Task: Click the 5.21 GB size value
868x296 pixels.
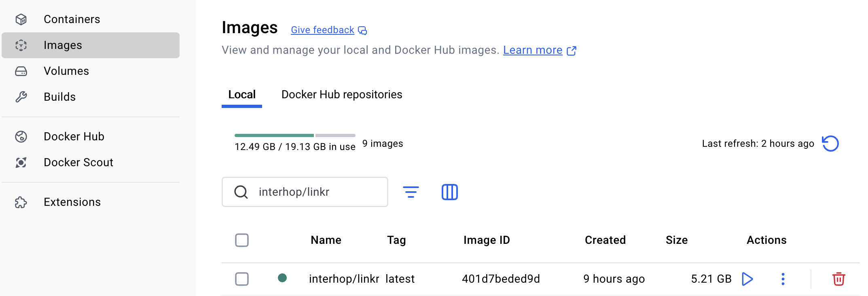Action: click(x=711, y=279)
